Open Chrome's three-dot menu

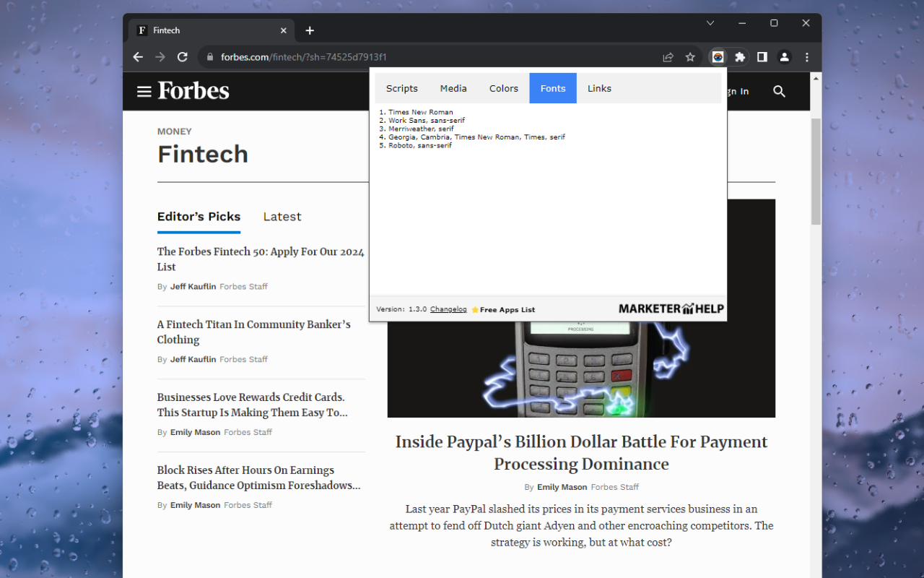806,56
